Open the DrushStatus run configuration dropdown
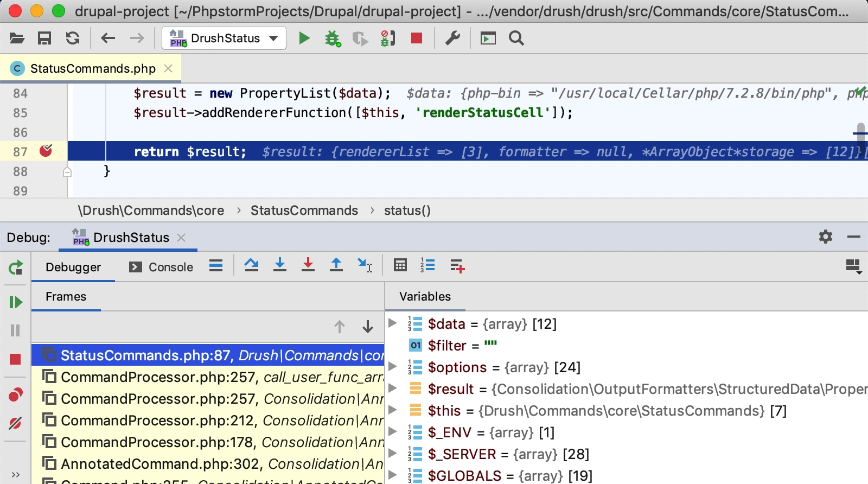This screenshot has width=868, height=484. click(x=224, y=39)
